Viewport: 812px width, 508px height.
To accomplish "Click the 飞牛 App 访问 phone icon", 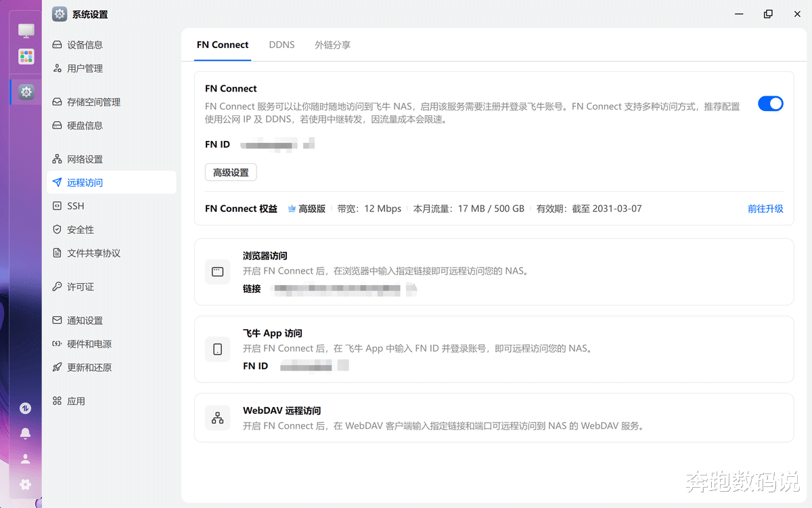I will click(x=217, y=350).
